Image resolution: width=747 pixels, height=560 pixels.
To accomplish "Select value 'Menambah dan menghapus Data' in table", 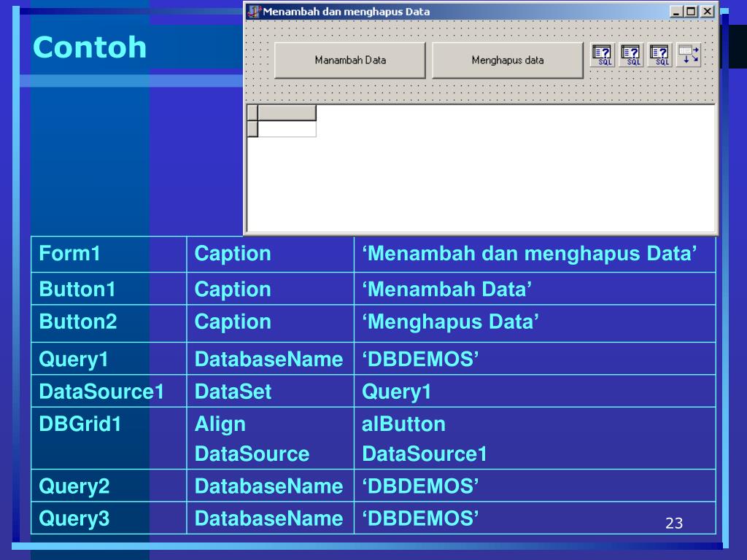I will coord(530,254).
